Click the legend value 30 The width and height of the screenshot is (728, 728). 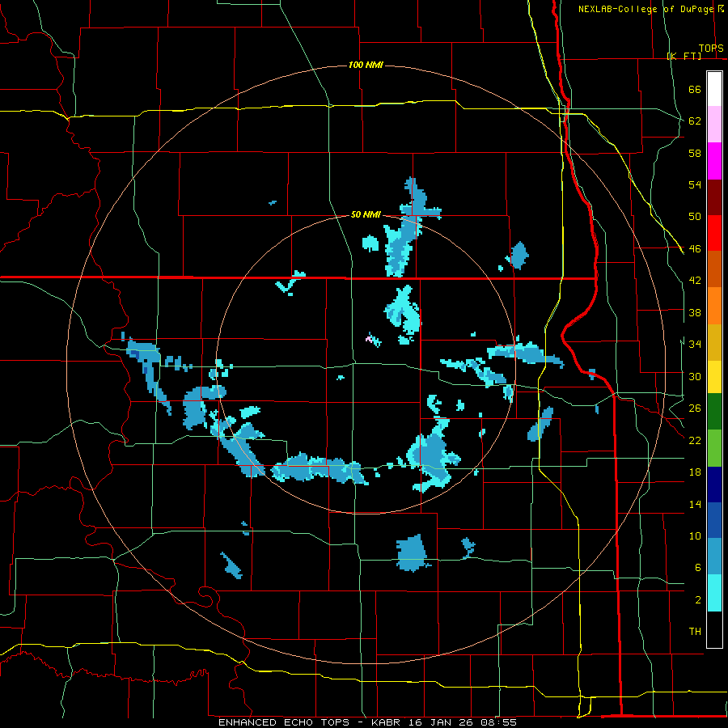click(x=695, y=376)
